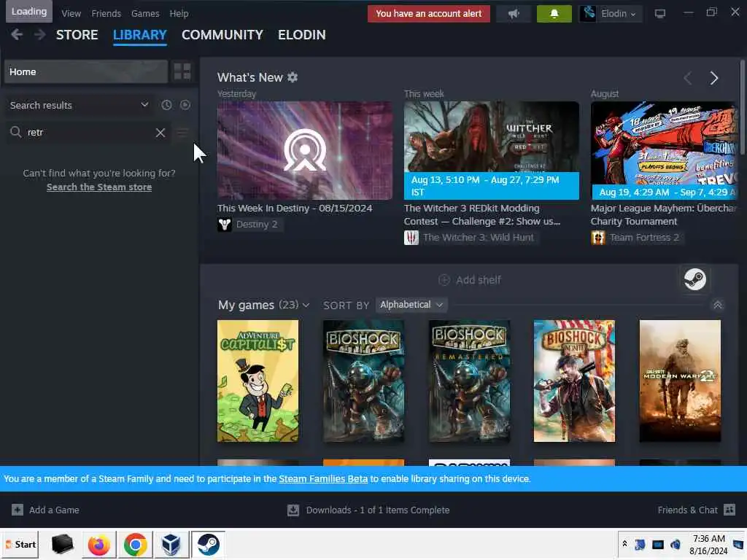Click the plus icon beside Add shelf
747x560 pixels.
pos(444,280)
